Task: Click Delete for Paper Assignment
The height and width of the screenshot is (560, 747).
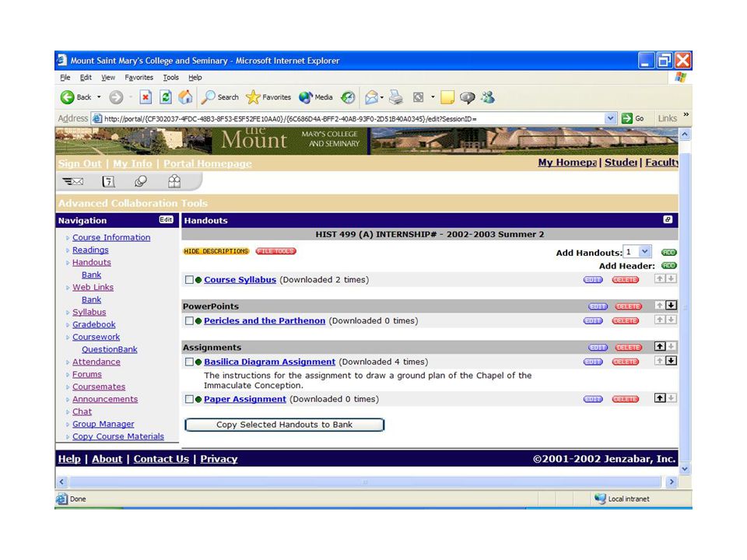Action: (625, 399)
